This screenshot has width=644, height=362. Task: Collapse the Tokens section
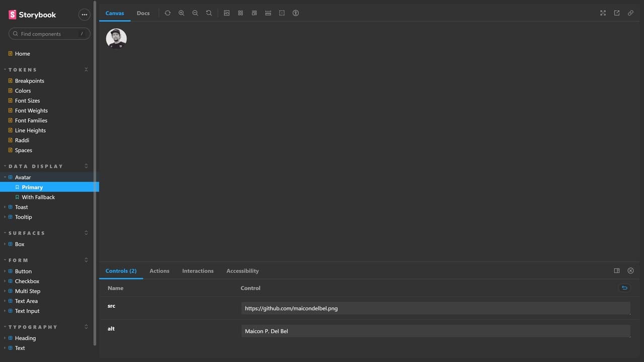click(x=23, y=70)
